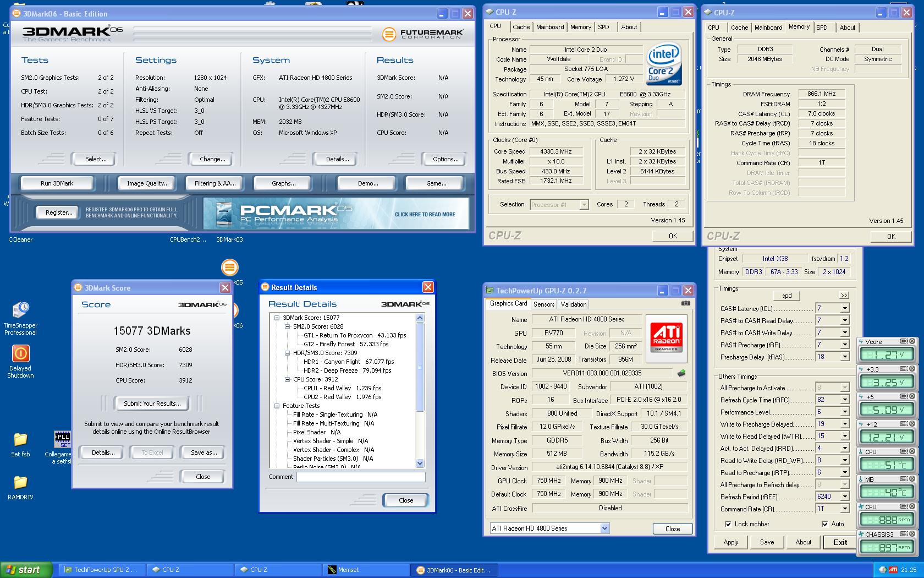Open the SPD tab in right CPU-Z window
This screenshot has height=578, width=924.
pyautogui.click(x=822, y=28)
